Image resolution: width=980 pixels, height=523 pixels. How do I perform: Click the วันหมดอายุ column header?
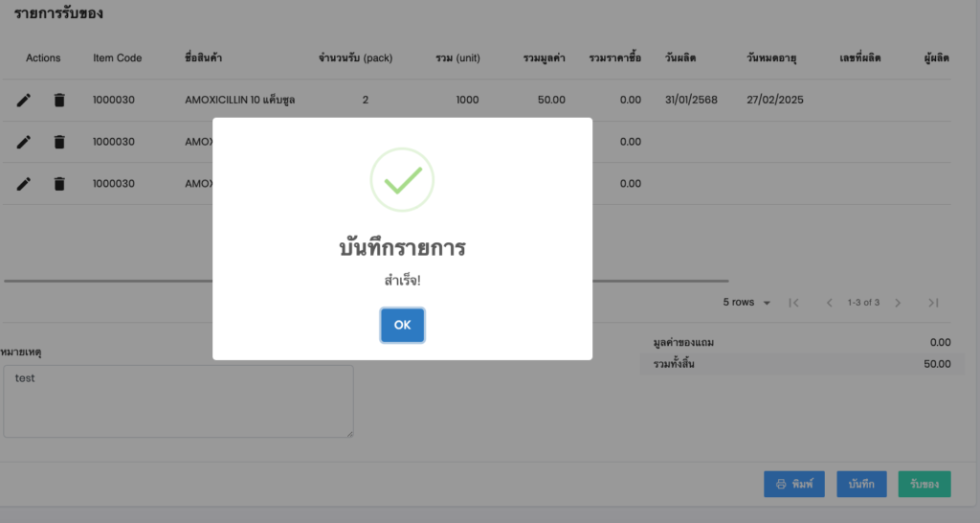[x=776, y=58]
